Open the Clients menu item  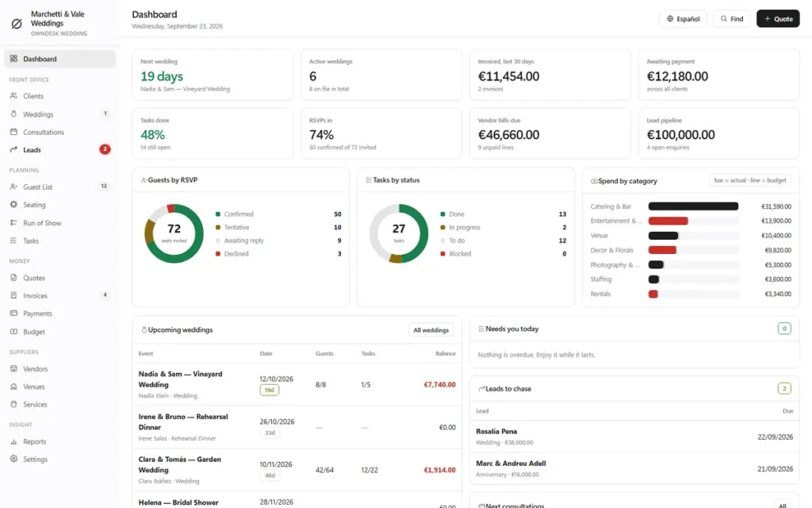[59, 96]
